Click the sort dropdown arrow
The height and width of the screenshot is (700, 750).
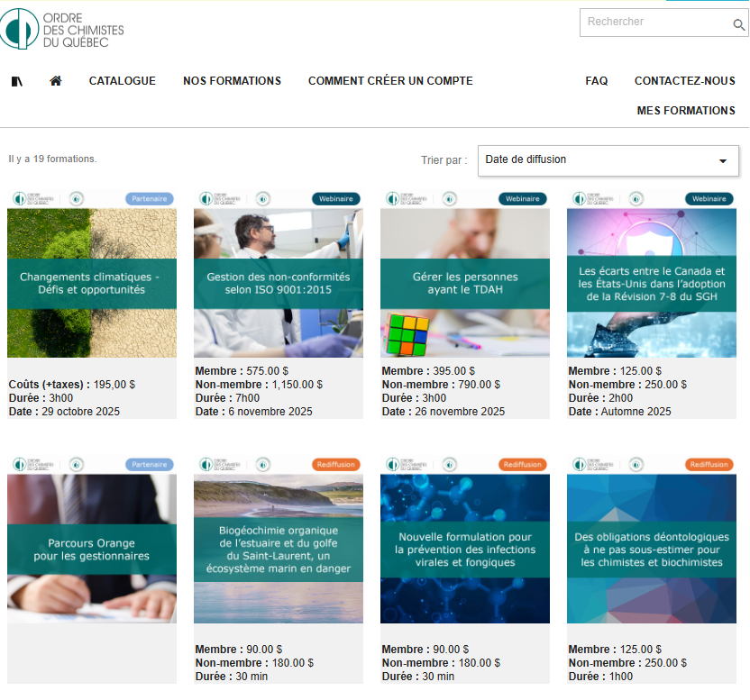[723, 161]
